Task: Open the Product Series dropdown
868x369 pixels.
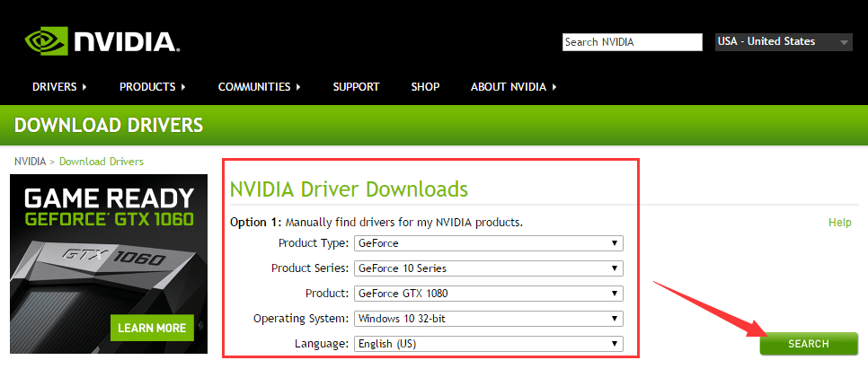Action: pos(489,268)
